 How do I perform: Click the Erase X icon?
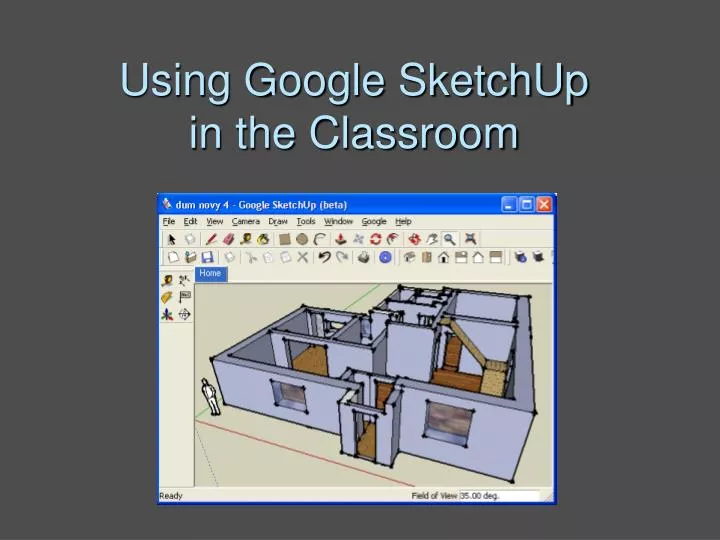click(x=303, y=257)
